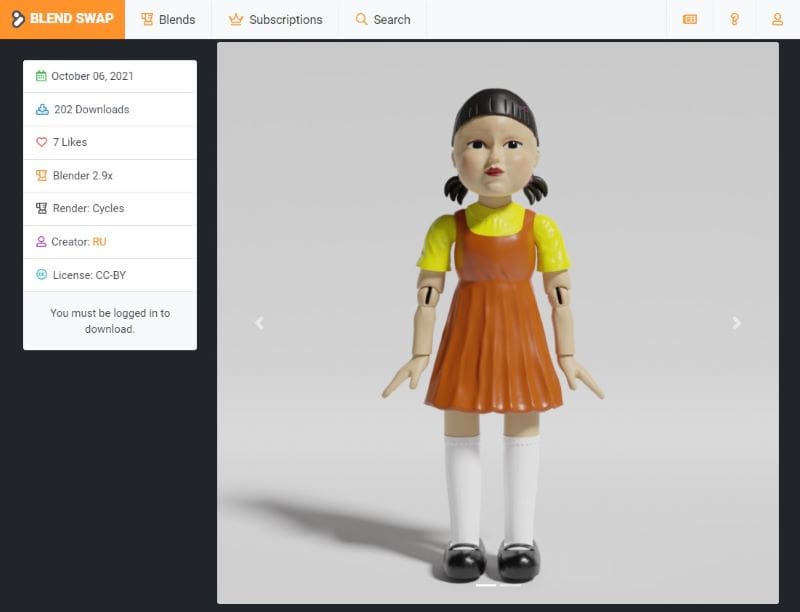This screenshot has width=800, height=612.
Task: Click the '7 Likes' text
Action: pyautogui.click(x=70, y=142)
